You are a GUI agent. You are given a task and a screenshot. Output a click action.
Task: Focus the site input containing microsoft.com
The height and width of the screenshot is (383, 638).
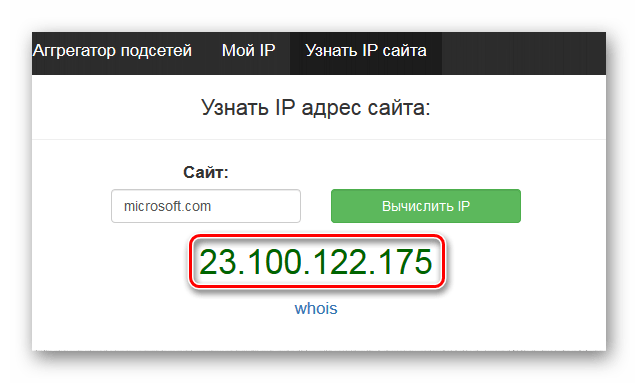coord(206,206)
